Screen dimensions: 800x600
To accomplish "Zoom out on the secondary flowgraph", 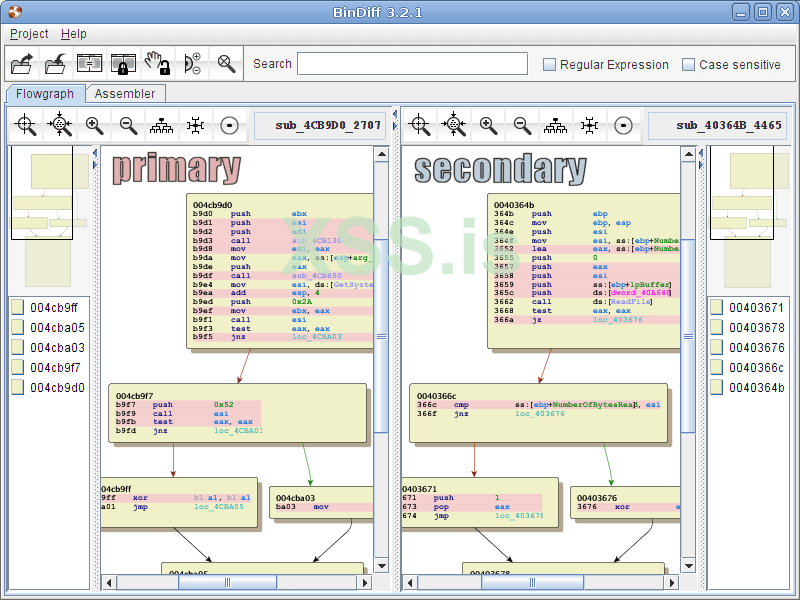I will (x=522, y=126).
